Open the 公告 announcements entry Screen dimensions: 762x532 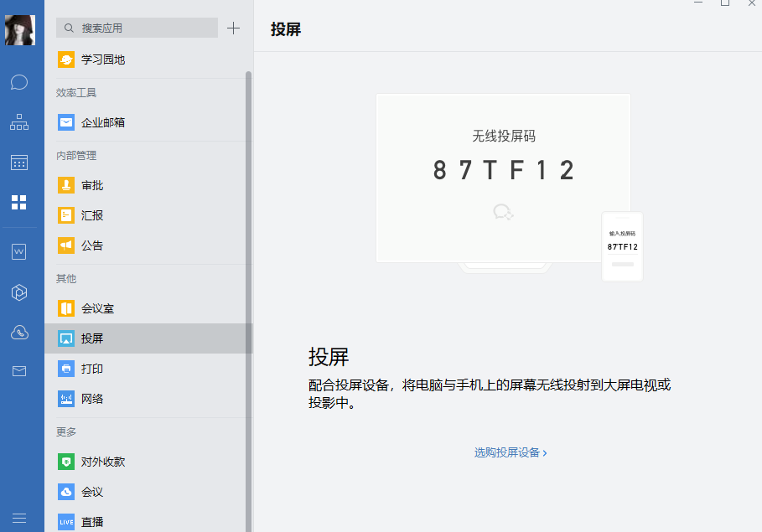coord(92,245)
